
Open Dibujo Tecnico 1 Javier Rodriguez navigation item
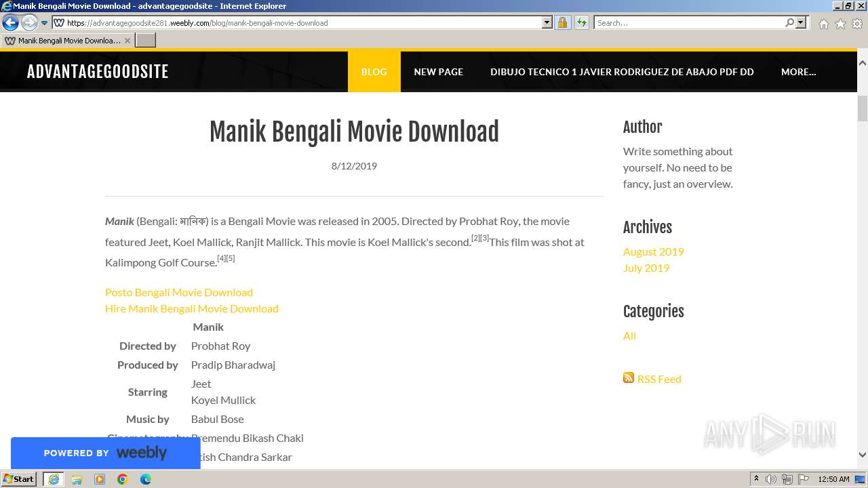pyautogui.click(x=622, y=72)
